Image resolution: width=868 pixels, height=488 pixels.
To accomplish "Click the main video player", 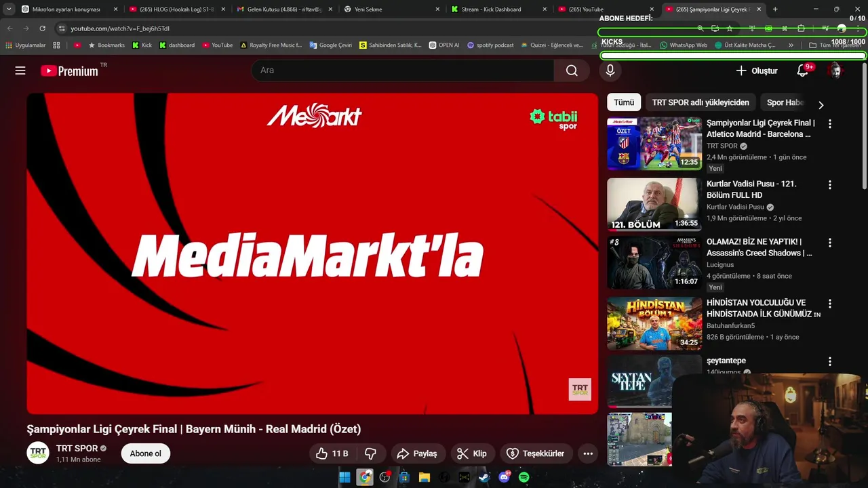I will 313,253.
